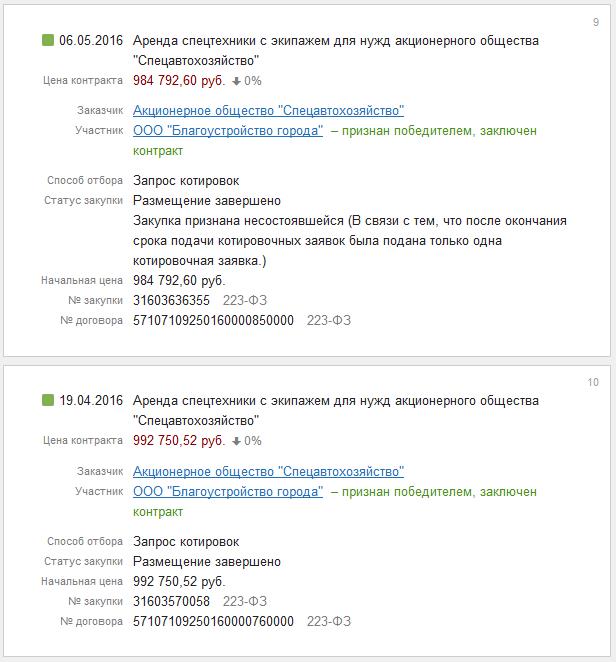Image resolution: width=616 pixels, height=662 pixels.
Task: Open participant ООО "Благоустройство города" in the 06.05.2016 card
Action: coord(228,131)
